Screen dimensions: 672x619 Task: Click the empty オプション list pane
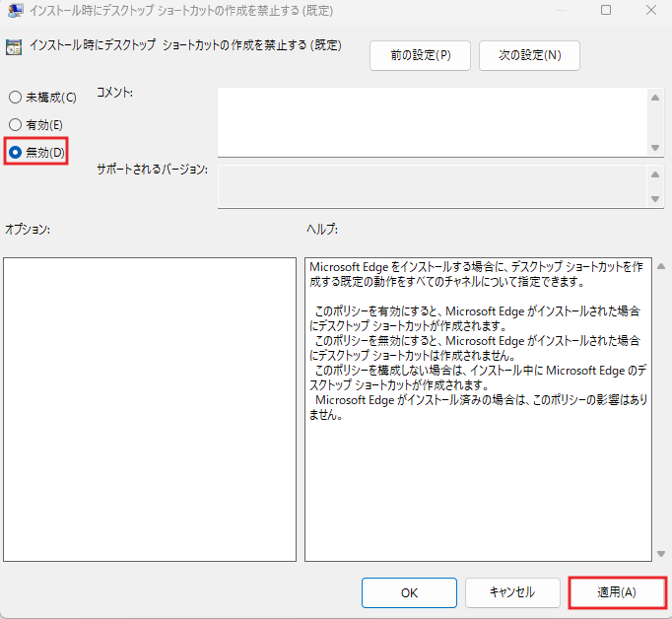[x=150, y=409]
